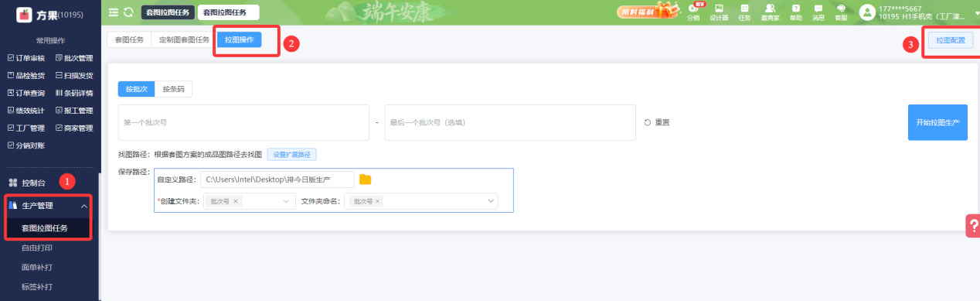Viewport: 980px width, 301px height.
Task: Click the 自定义路径 path input
Action: pyautogui.click(x=277, y=180)
